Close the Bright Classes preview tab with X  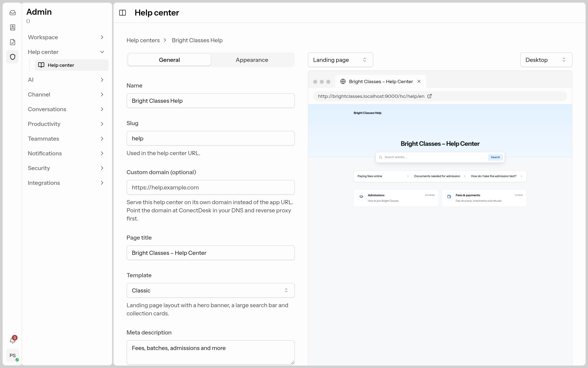pyautogui.click(x=419, y=82)
